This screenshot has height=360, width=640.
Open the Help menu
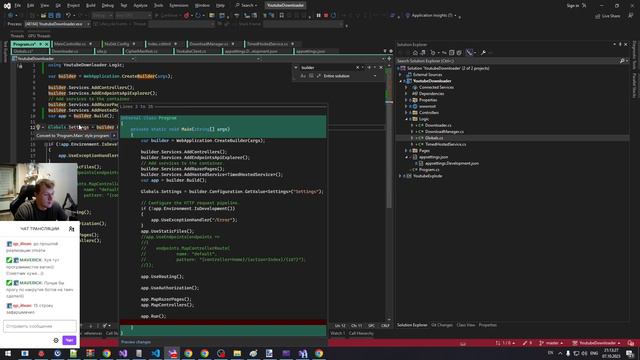tap(220, 5)
